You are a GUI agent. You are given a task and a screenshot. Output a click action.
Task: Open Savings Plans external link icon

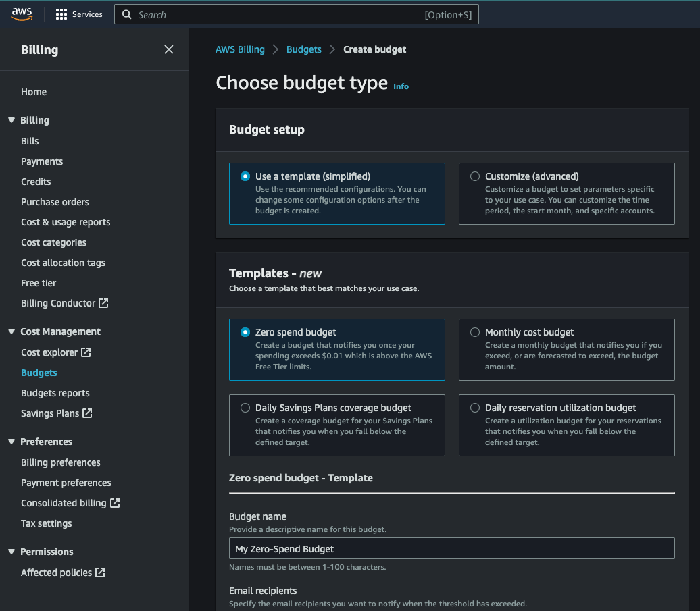88,413
